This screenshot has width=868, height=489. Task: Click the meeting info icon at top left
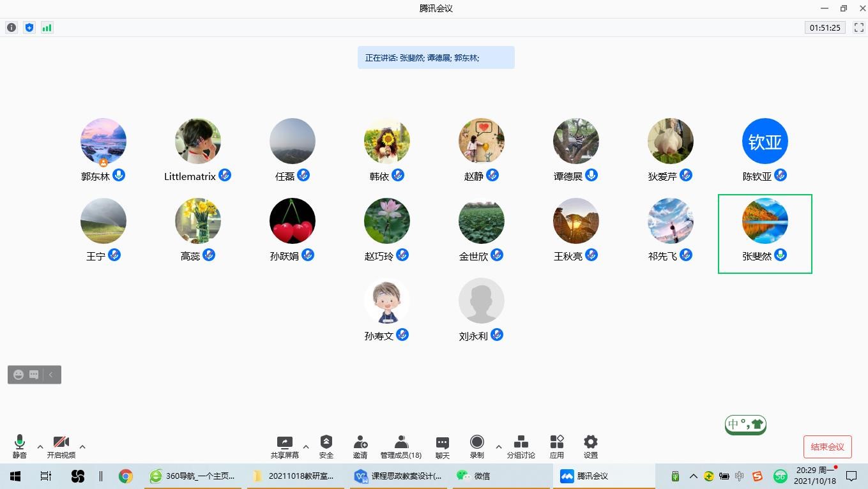pyautogui.click(x=11, y=27)
